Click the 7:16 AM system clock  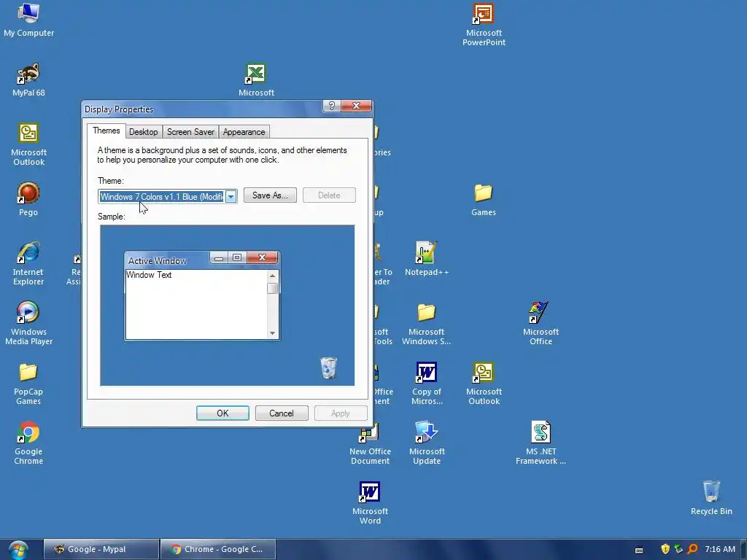pyautogui.click(x=720, y=549)
